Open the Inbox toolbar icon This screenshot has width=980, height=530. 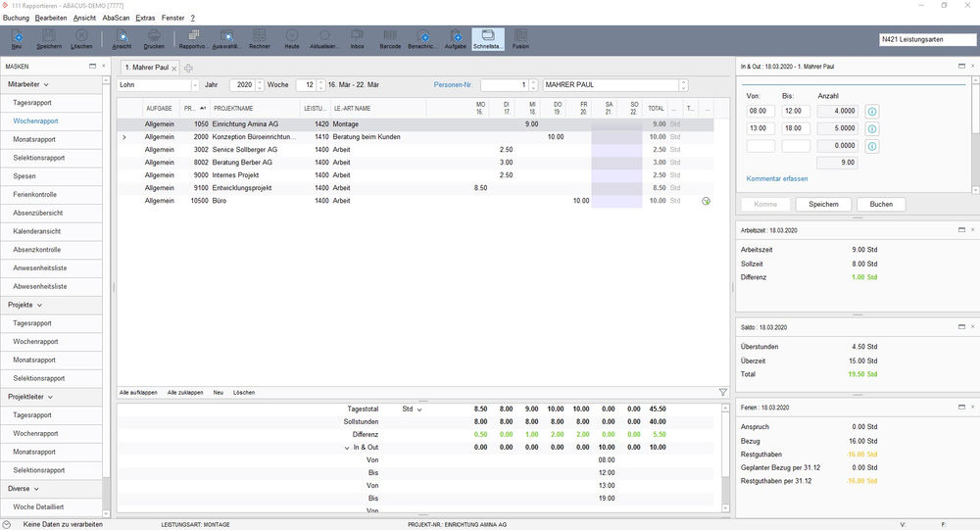click(357, 39)
